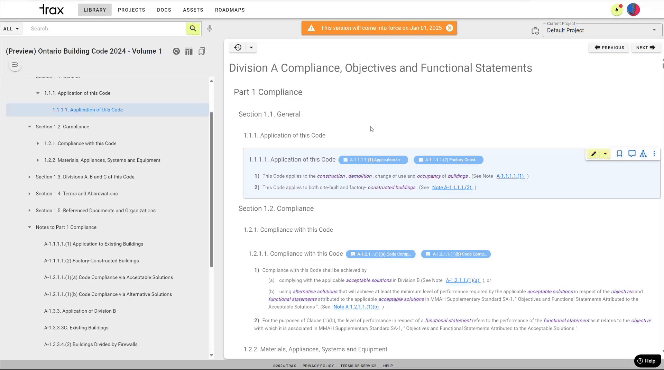Click sidebar scrollbar down arrow
Image resolution: width=664 pixels, height=370 pixels.
[211, 355]
